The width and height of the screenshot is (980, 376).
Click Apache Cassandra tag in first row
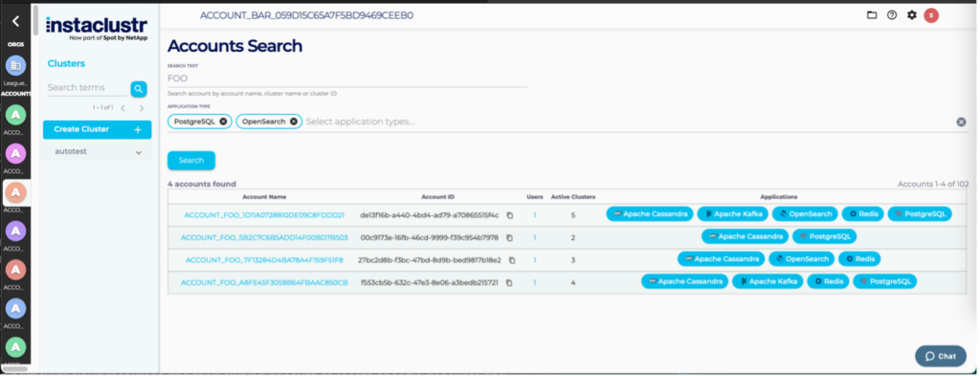tap(650, 213)
